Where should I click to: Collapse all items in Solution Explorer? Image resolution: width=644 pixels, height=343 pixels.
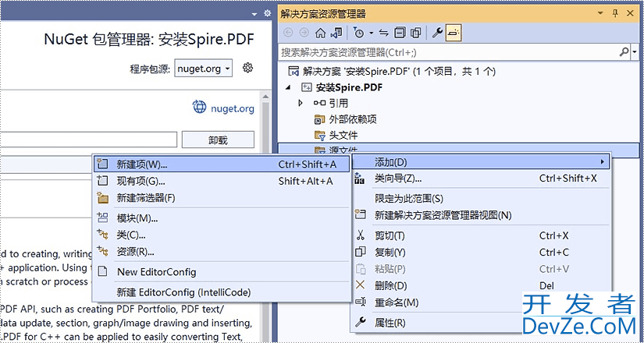pyautogui.click(x=399, y=33)
